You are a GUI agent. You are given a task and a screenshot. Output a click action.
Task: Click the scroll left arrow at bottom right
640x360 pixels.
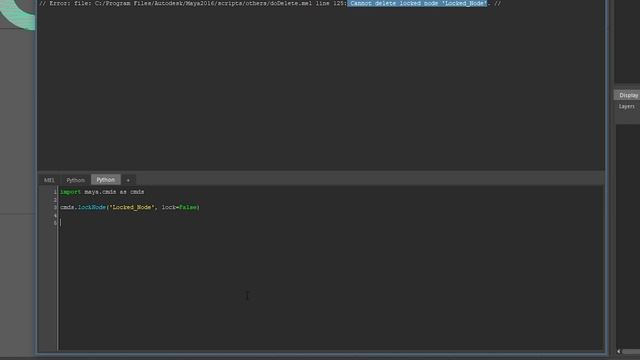pos(619,351)
